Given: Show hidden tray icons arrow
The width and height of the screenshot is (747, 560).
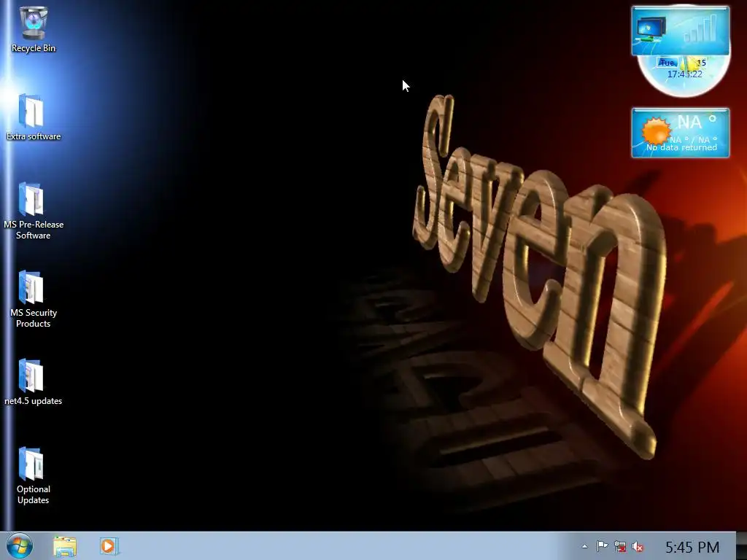Looking at the screenshot, I should point(584,547).
